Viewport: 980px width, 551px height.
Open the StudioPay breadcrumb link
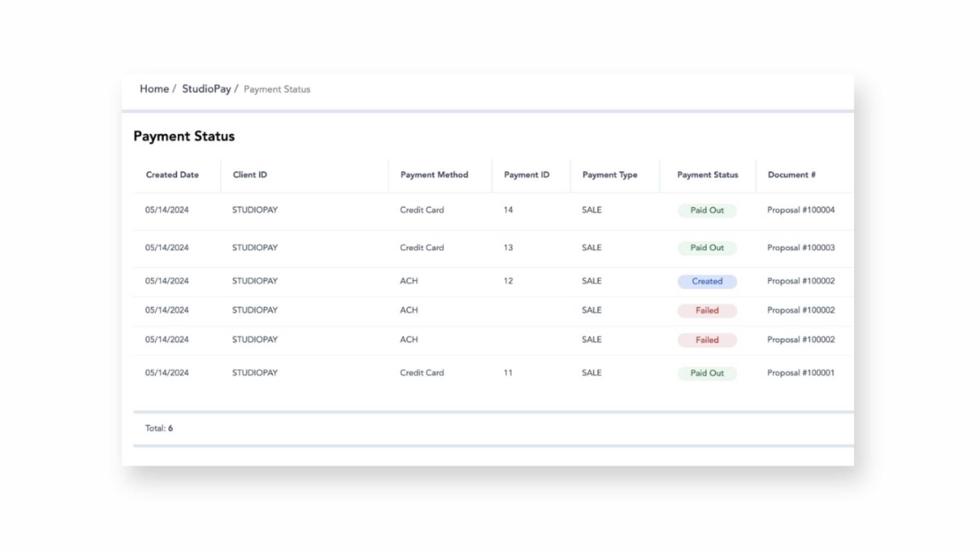[206, 89]
